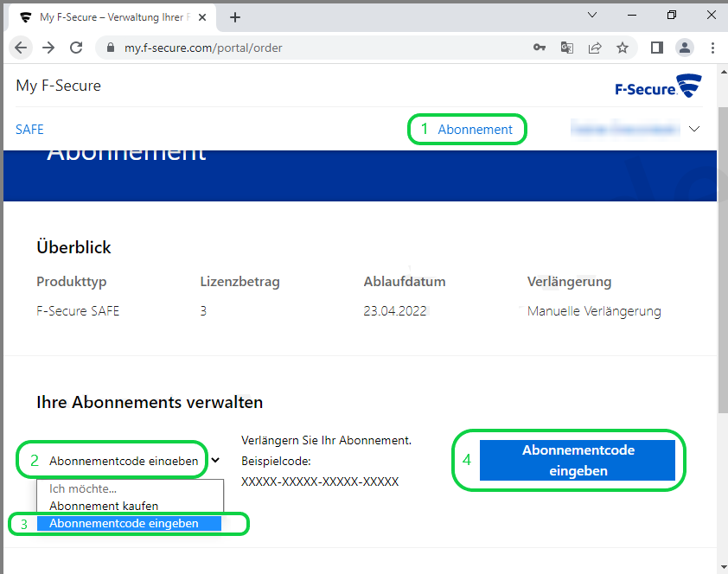Click the 'Produkttyp' column header
This screenshot has height=574, width=728.
point(72,282)
